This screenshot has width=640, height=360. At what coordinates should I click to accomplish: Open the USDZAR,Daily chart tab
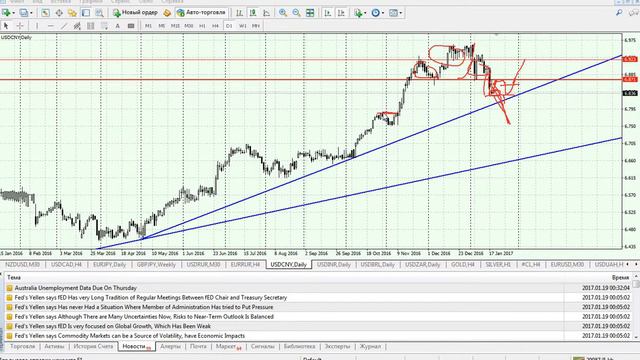[x=422, y=264]
